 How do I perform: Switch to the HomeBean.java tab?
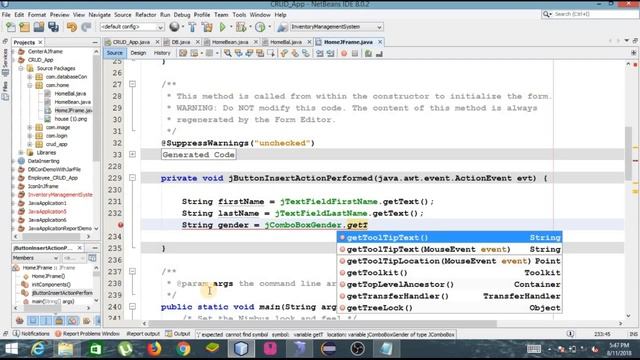click(230, 42)
